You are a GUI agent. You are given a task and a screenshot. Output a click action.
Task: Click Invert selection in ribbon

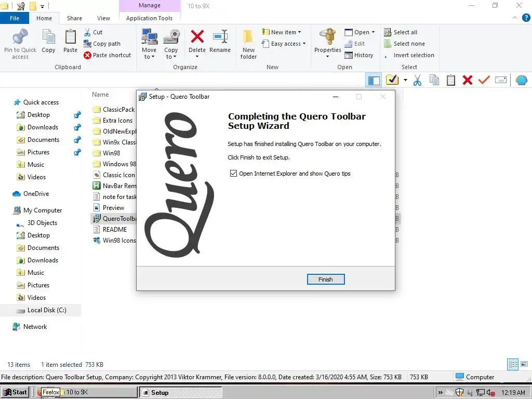point(409,55)
